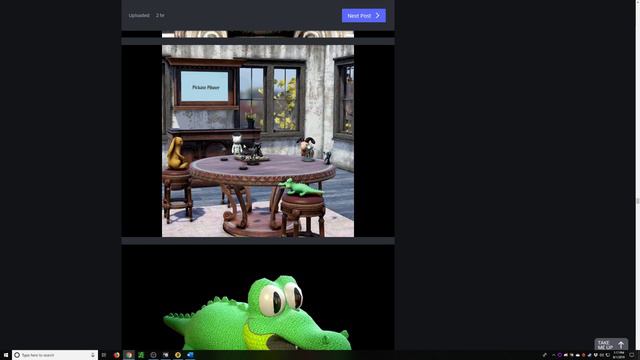Image resolution: width=640 pixels, height=360 pixels.
Task: Click the pen workspace icon in the system tray
Action: click(545, 355)
